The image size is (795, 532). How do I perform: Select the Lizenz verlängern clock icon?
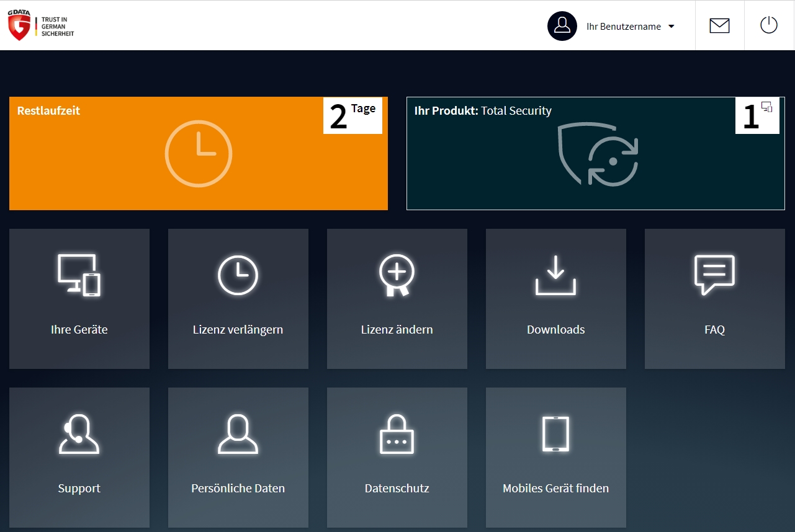238,275
